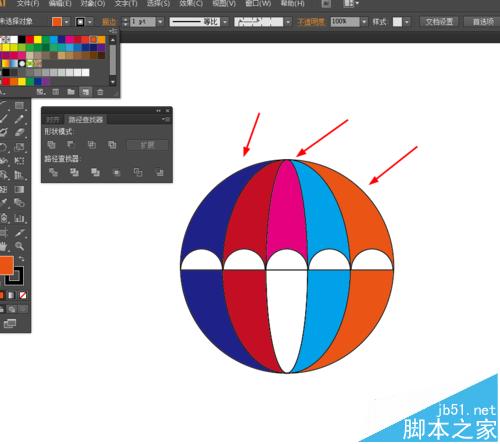Expand the stroke color dropdown arrow

pyautogui.click(x=90, y=22)
